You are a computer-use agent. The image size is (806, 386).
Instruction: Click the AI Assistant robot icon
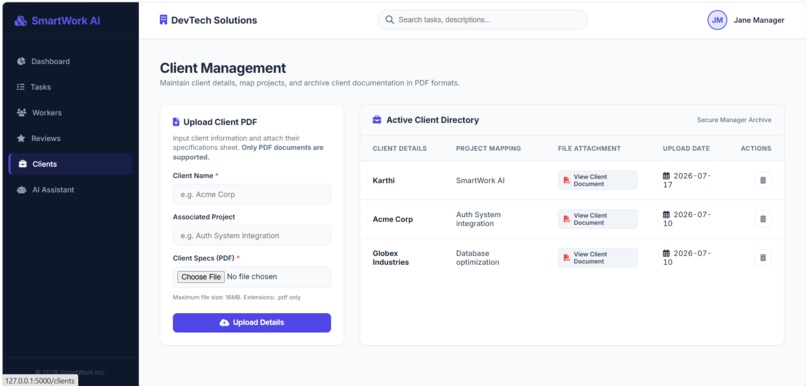coord(22,190)
